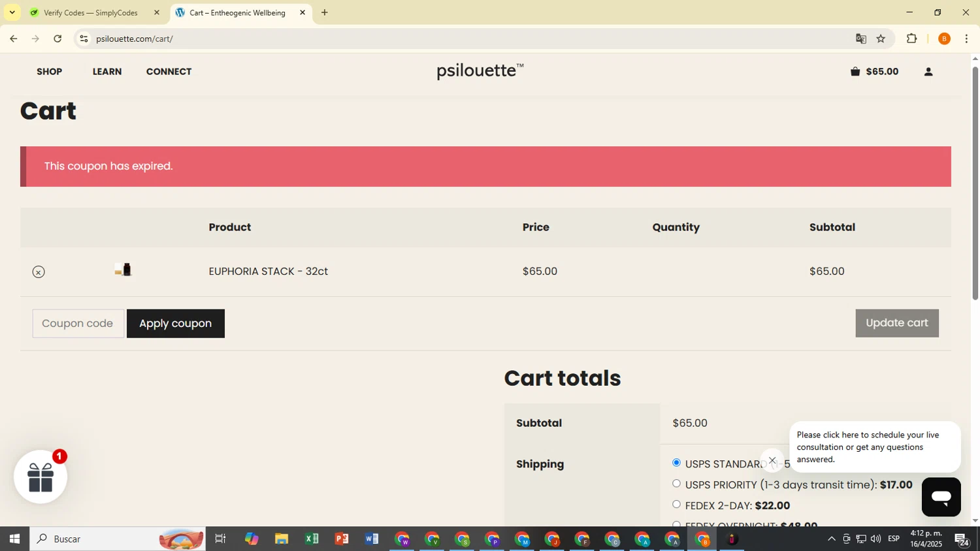Click the EUPHORIA STACK product thumbnail
Viewport: 980px width, 551px height.
pos(123,270)
